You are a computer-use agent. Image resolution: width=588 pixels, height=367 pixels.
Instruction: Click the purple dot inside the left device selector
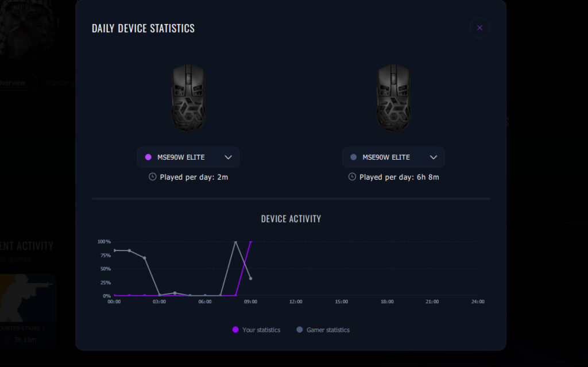pyautogui.click(x=148, y=157)
